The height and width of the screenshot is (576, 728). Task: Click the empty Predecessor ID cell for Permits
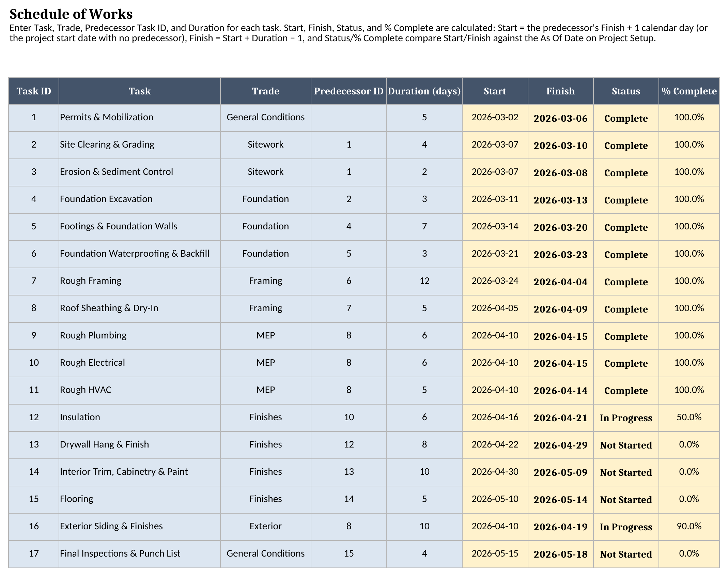point(349,118)
